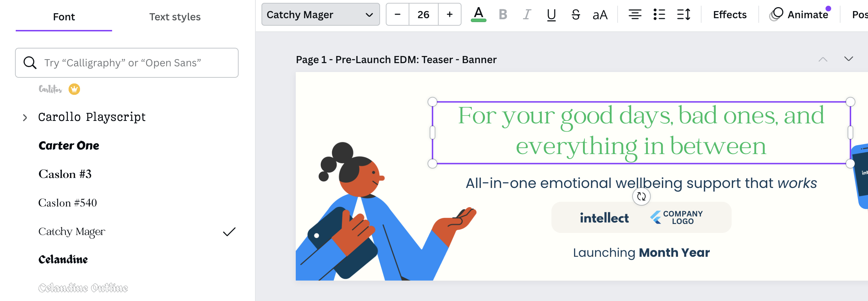Toggle bulleted list formatting
The width and height of the screenshot is (868, 301).
coord(659,15)
